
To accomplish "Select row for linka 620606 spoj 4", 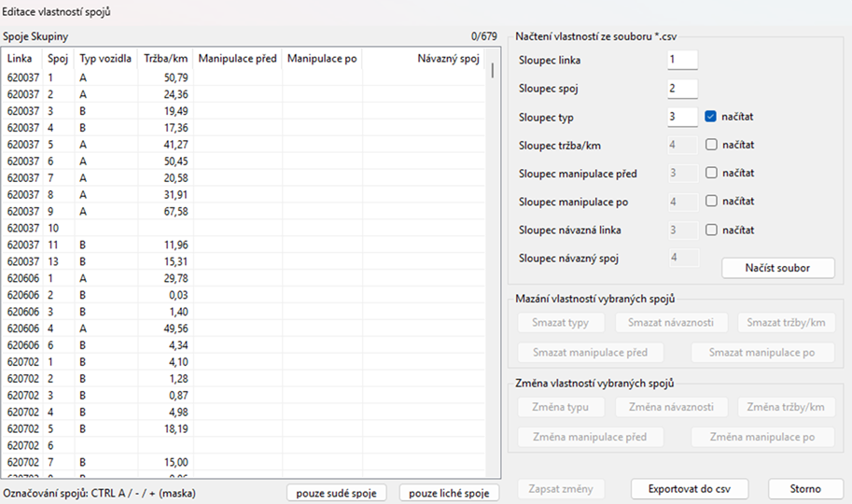I will [93, 329].
